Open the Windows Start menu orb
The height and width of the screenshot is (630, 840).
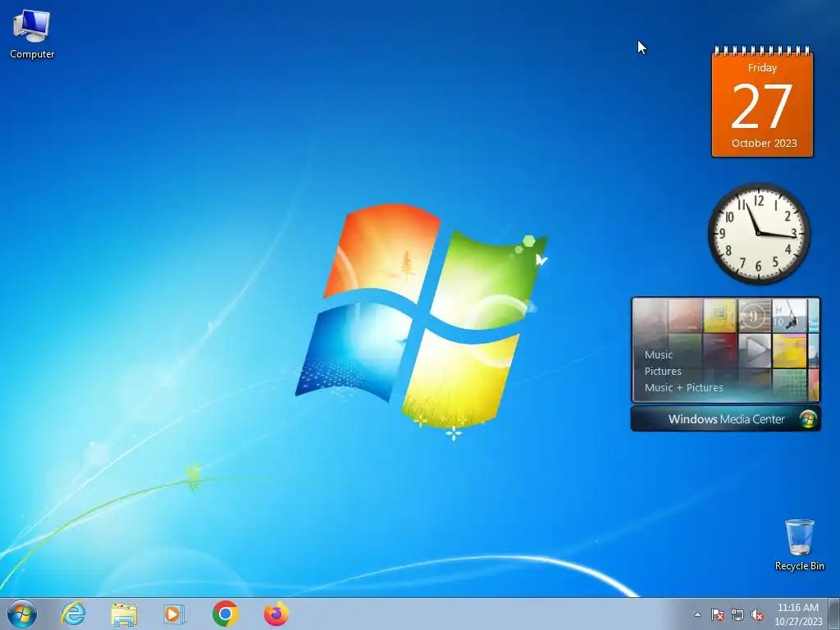pyautogui.click(x=22, y=614)
